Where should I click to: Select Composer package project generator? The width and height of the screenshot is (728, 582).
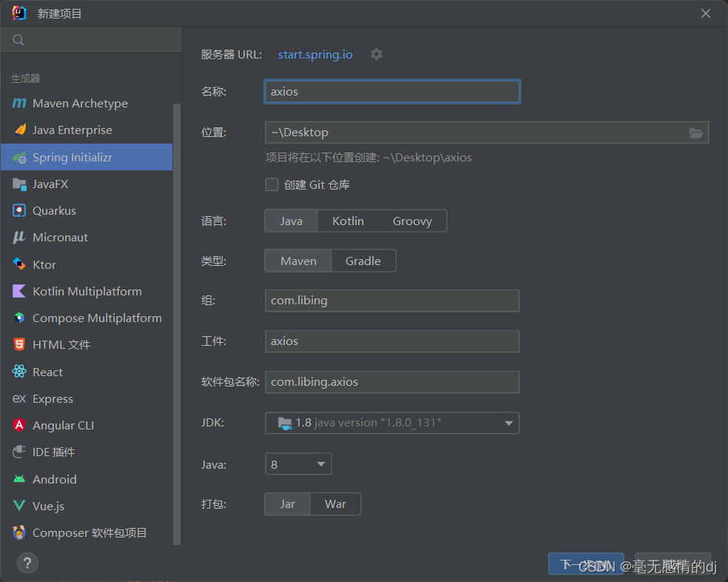point(87,532)
